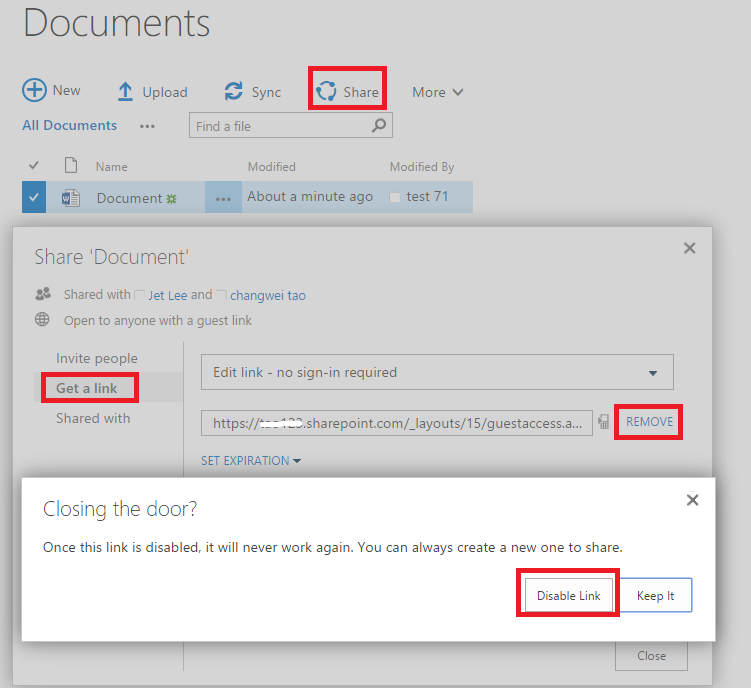Screen dimensions: 751x688
Task: Open All Documents view
Action: 69,126
